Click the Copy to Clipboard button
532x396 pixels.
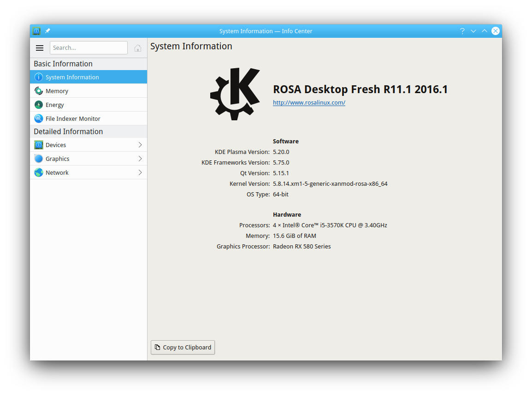tap(183, 347)
